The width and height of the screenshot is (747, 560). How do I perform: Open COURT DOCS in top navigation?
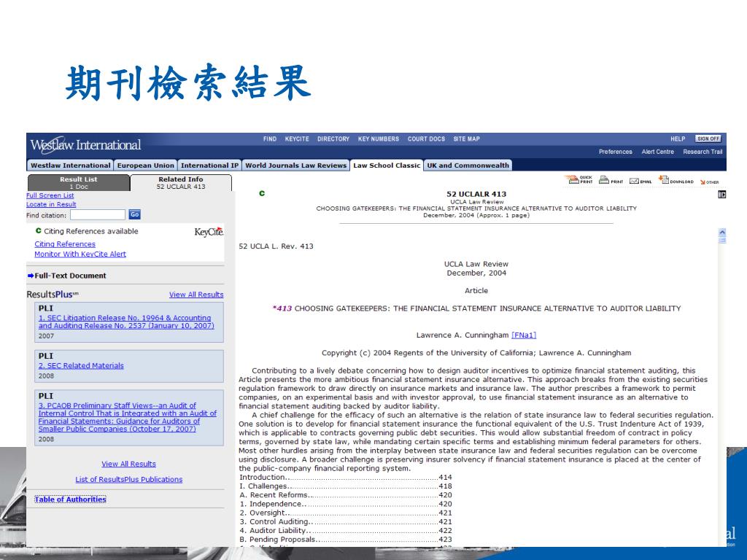[x=426, y=139]
